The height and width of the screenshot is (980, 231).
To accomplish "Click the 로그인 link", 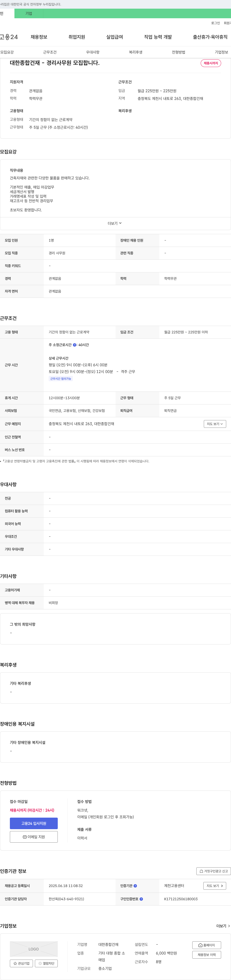I will coord(215,23).
